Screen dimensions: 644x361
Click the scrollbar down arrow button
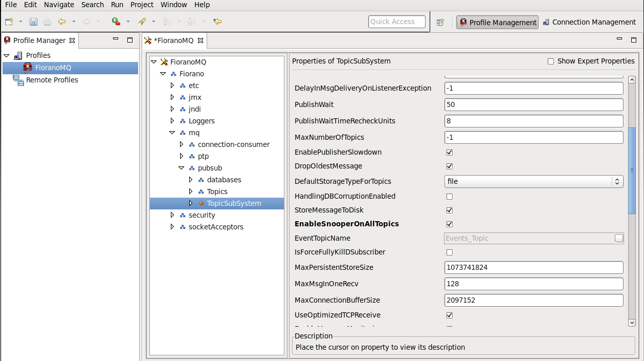pyautogui.click(x=632, y=323)
